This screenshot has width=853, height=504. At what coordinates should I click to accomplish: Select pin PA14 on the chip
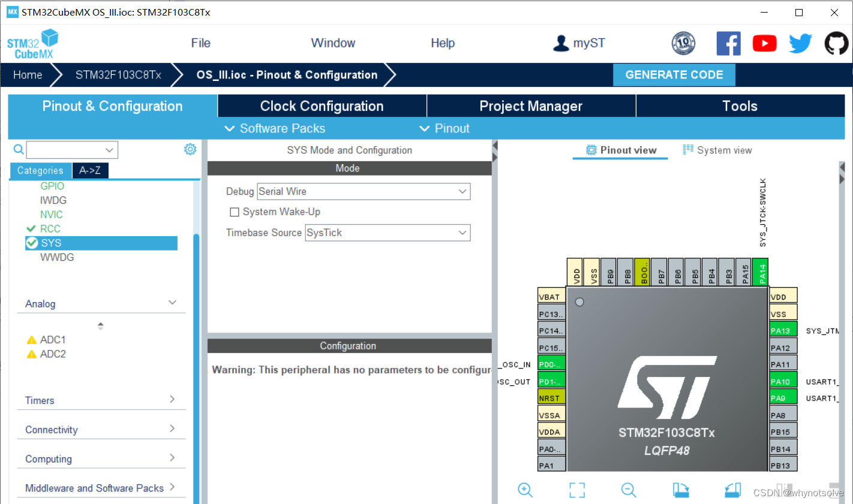760,272
